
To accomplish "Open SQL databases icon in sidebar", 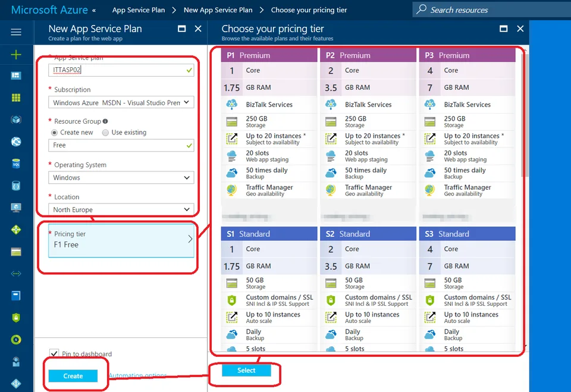I will click(x=16, y=164).
